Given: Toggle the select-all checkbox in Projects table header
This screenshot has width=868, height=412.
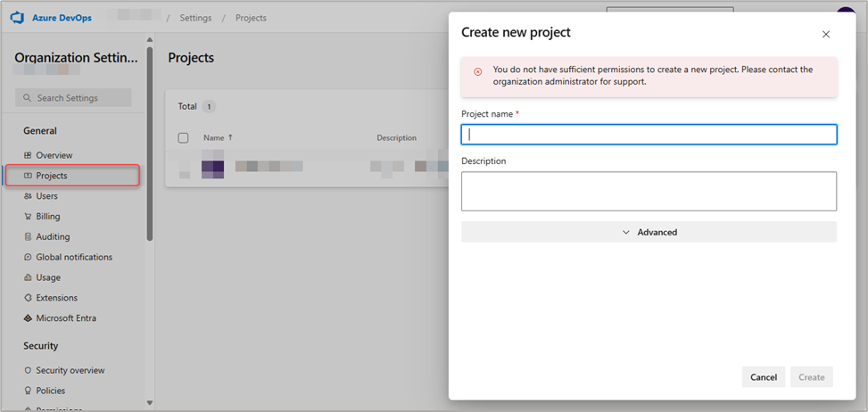Looking at the screenshot, I should coord(184,138).
